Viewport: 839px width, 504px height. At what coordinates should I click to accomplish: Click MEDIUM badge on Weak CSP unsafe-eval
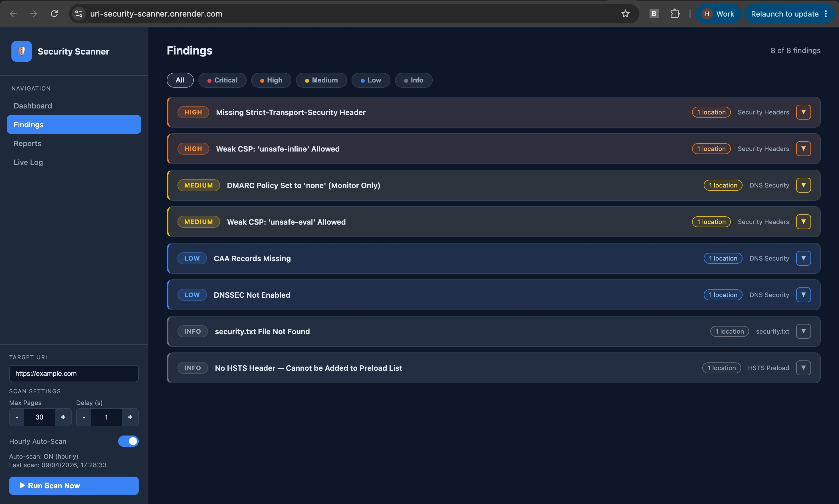(199, 222)
